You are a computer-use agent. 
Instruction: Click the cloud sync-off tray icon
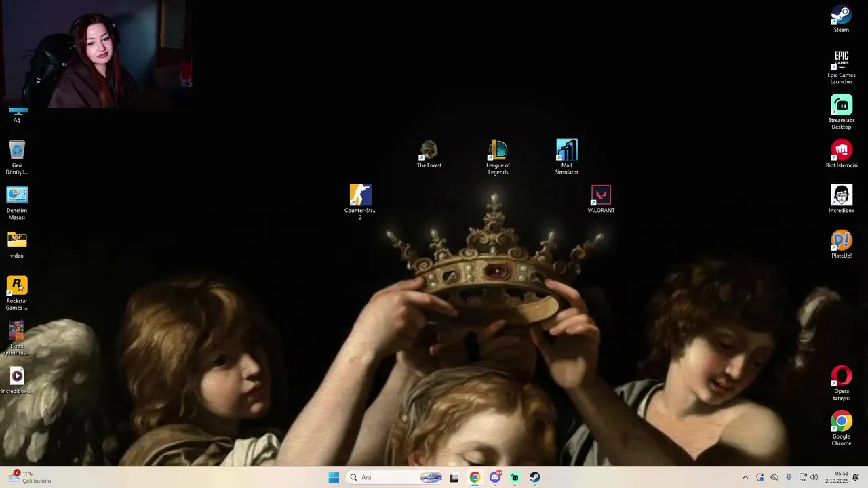click(774, 477)
